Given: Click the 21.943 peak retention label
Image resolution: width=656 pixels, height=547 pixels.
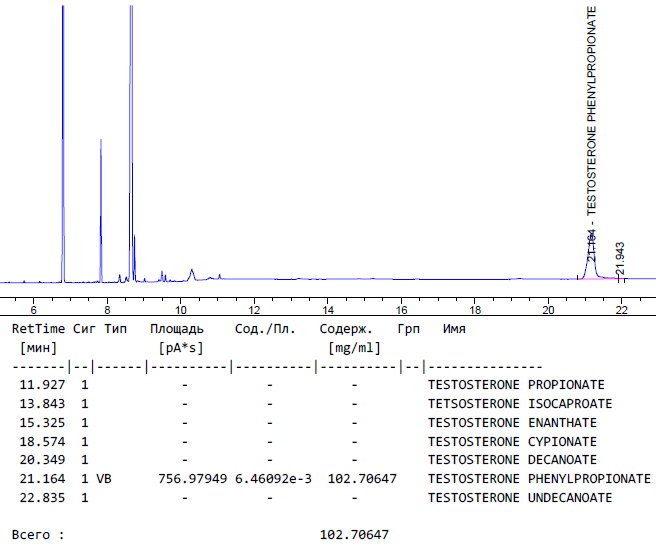Looking at the screenshot, I should point(621,258).
